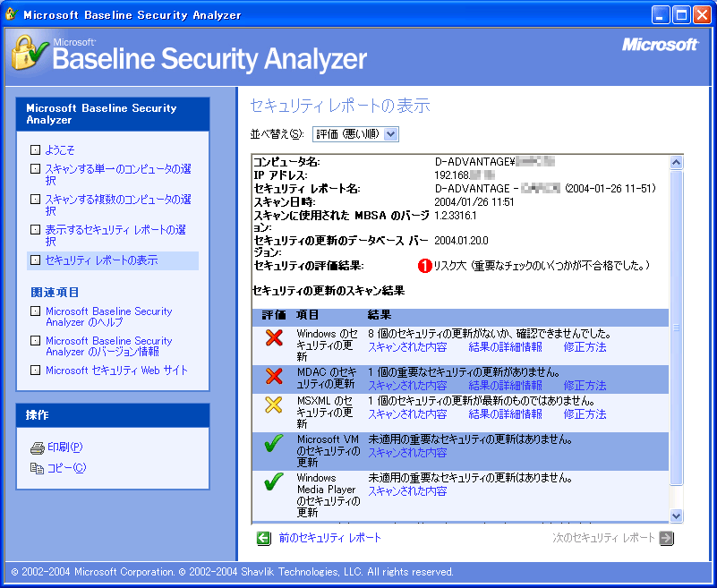
Task: Go to 前のセキュリティ レポート link
Action: click(329, 538)
